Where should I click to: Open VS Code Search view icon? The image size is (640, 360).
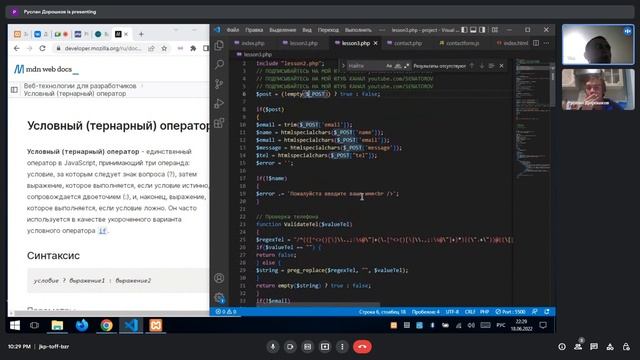point(219,64)
